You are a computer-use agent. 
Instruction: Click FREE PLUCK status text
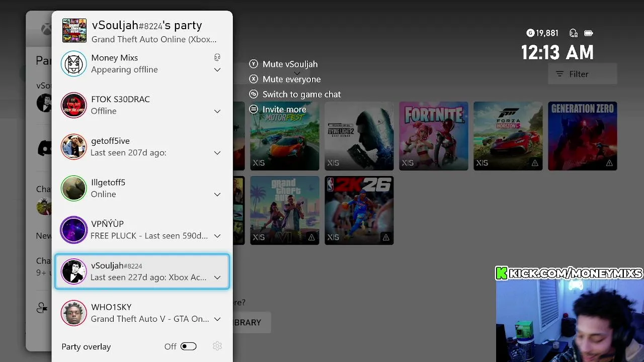[149, 235]
